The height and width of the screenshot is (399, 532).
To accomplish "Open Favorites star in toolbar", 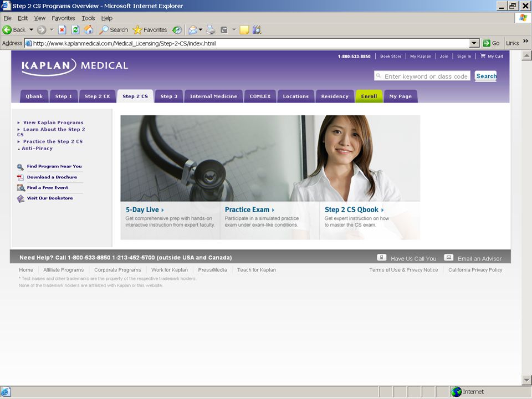I will point(137,30).
